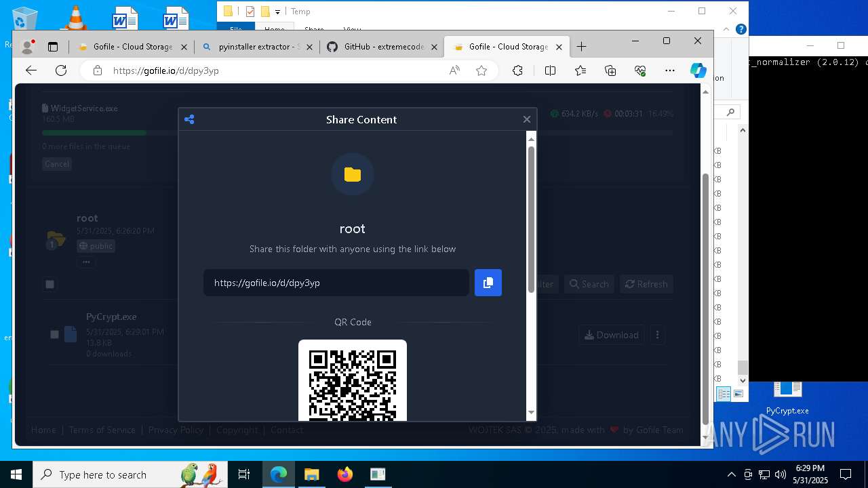This screenshot has width=868, height=488.
Task: Open the Home footer link
Action: pyautogui.click(x=43, y=430)
